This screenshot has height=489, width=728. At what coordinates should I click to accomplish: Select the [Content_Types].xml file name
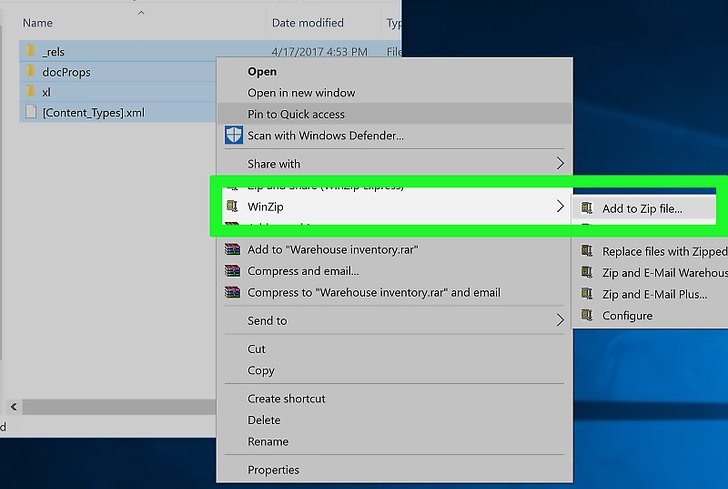[x=93, y=113]
